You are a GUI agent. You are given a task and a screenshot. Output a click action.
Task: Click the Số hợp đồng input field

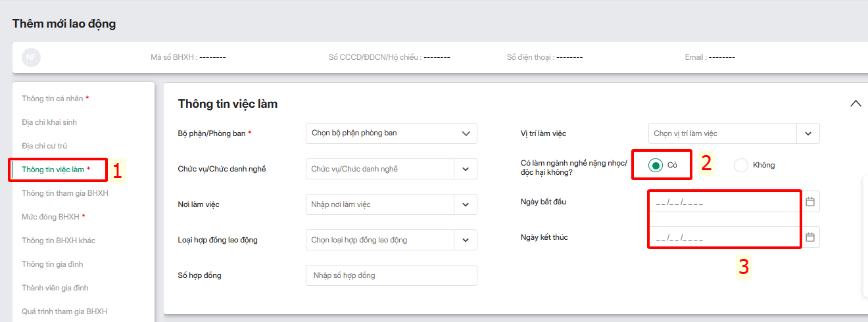point(391,275)
